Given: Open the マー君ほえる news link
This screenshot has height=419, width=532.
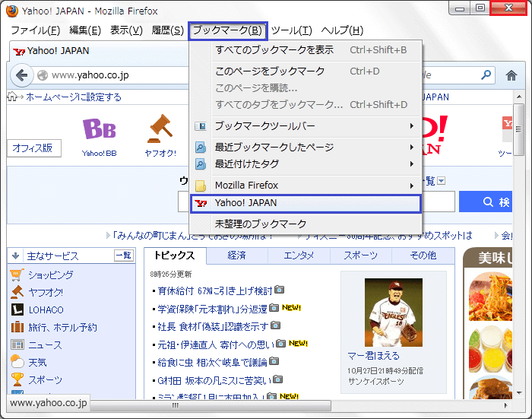Looking at the screenshot, I should tap(373, 355).
